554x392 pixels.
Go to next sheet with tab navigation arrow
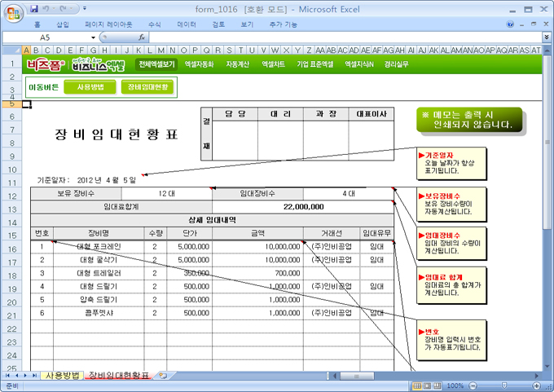(x=24, y=376)
